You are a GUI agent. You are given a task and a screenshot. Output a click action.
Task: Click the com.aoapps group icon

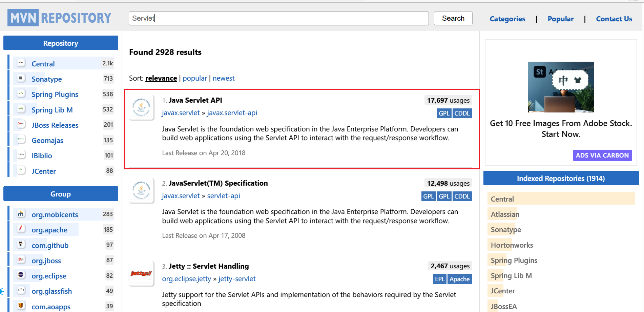(x=21, y=306)
